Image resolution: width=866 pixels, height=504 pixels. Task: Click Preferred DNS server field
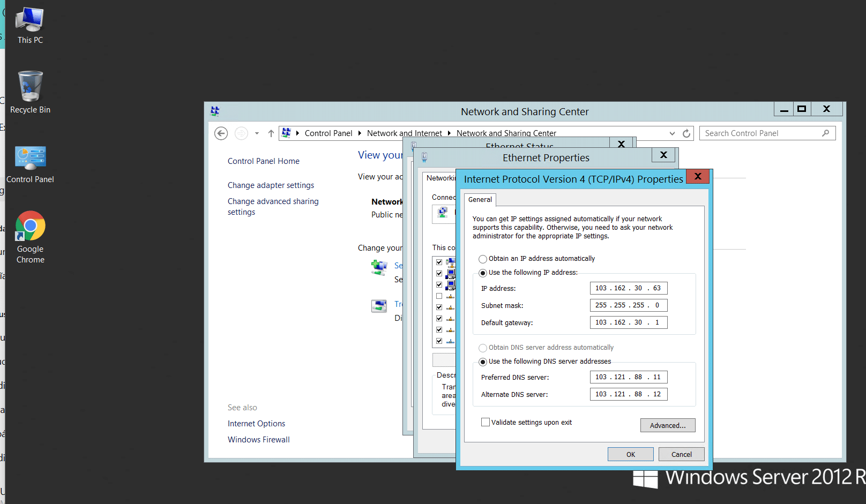(x=629, y=377)
